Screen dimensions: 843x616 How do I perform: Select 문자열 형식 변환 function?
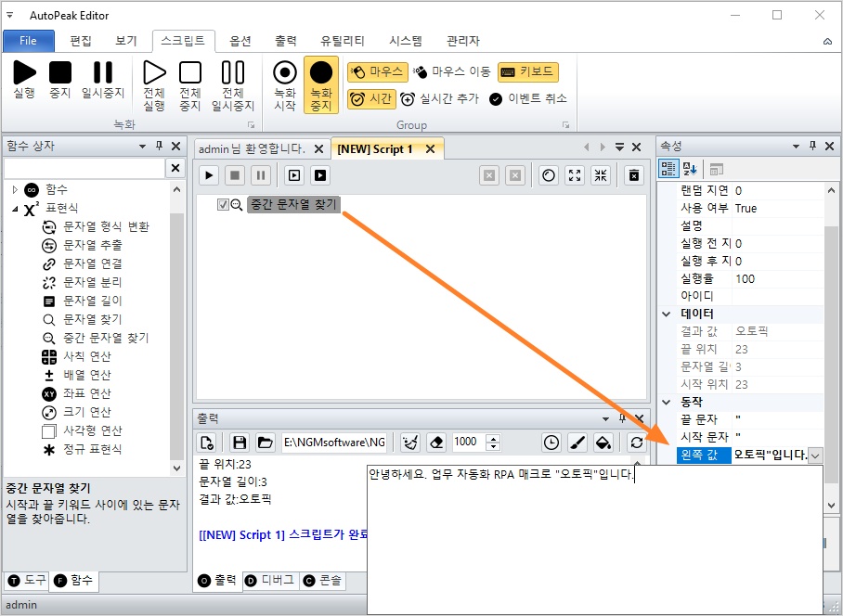pos(106,226)
